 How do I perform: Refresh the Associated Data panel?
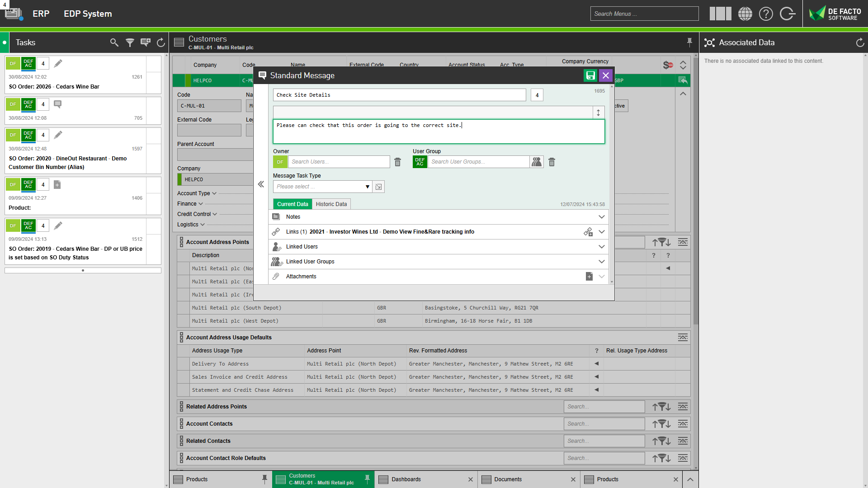tap(859, 42)
